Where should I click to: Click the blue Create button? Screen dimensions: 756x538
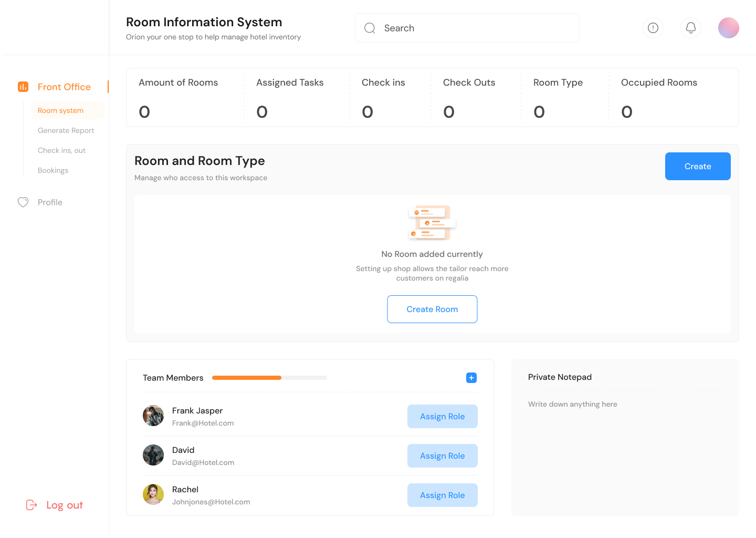pyautogui.click(x=698, y=166)
